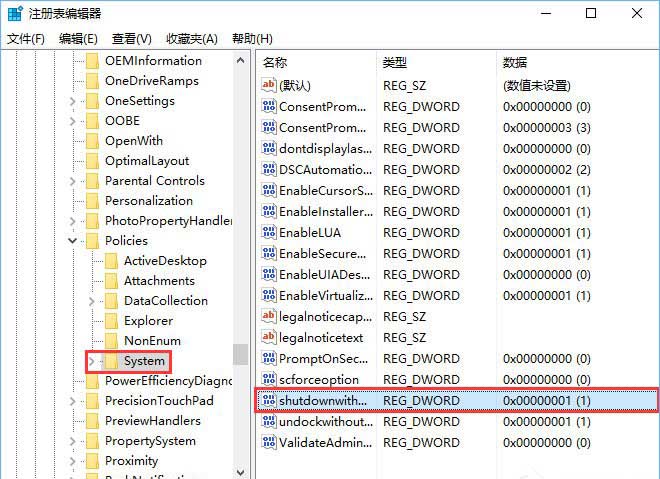Expand the DataCollection subkey
Screen dimensions: 660x479
pyautogui.click(x=92, y=301)
